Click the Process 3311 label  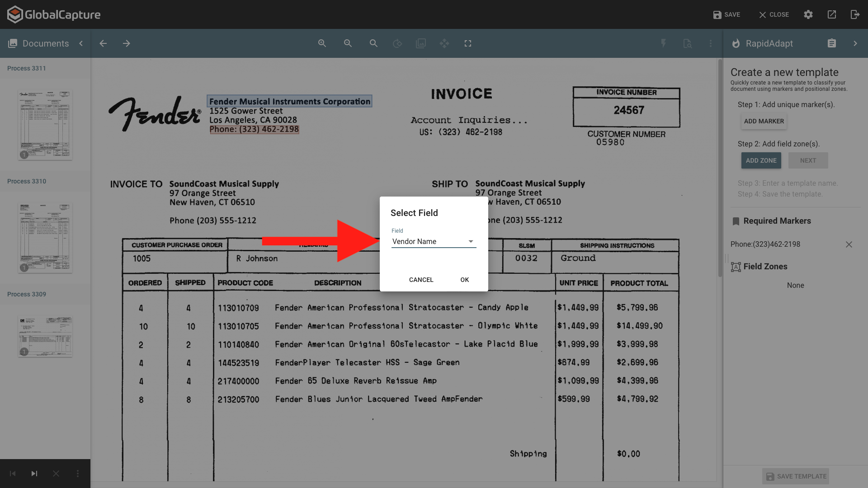coord(27,68)
